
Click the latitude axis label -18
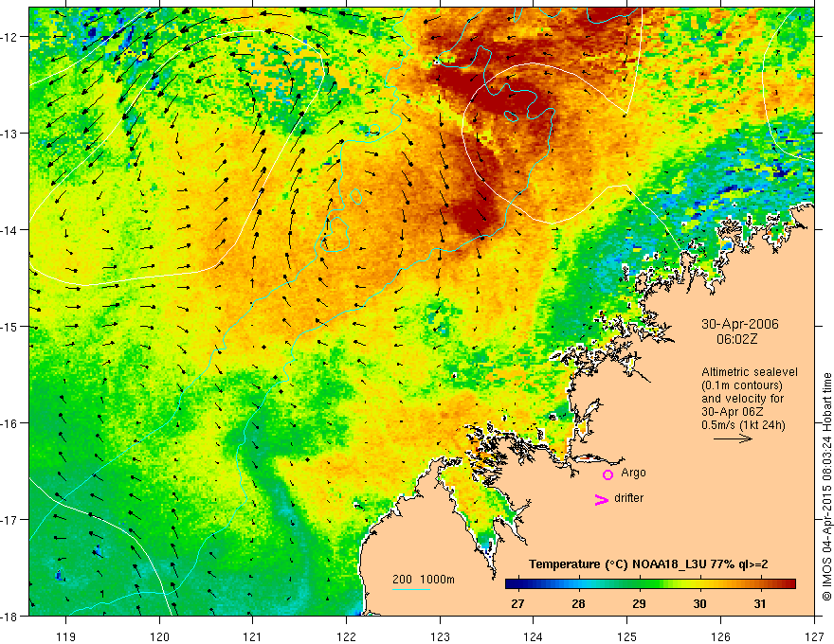click(9, 616)
